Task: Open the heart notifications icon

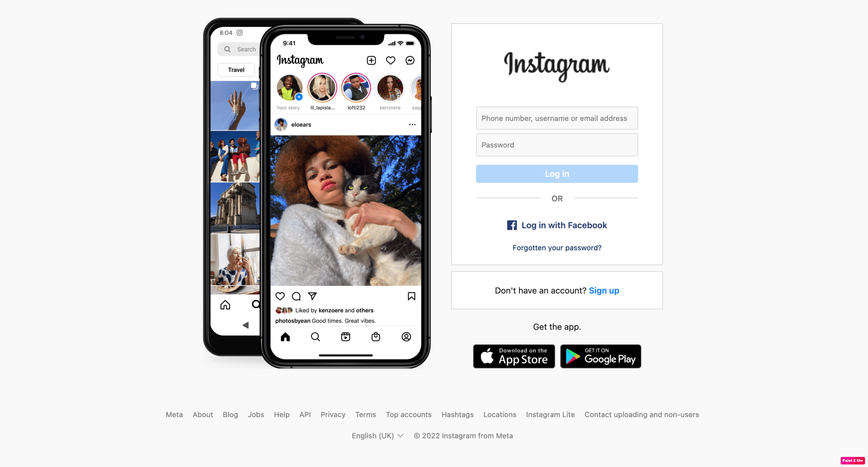Action: pyautogui.click(x=391, y=59)
